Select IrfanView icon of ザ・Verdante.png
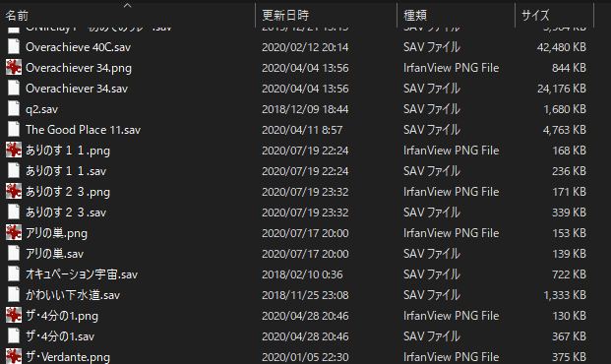Image resolution: width=611 pixels, height=364 pixels. click(x=14, y=356)
